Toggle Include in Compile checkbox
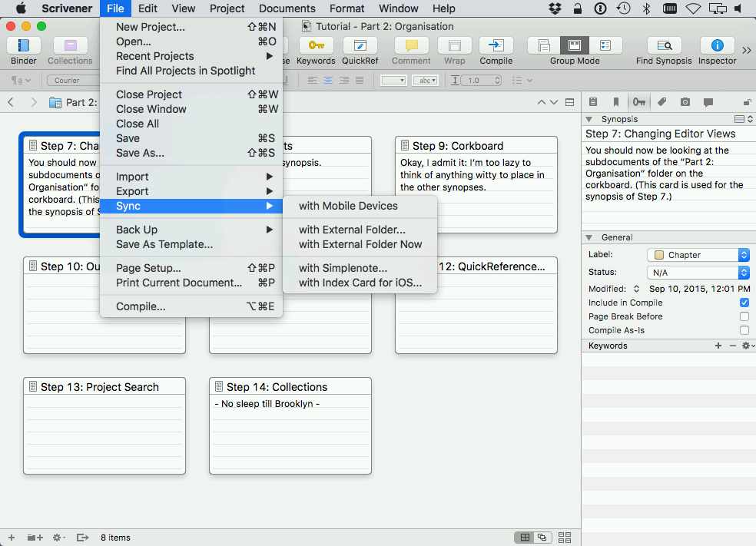This screenshot has height=546, width=756. pyautogui.click(x=744, y=303)
